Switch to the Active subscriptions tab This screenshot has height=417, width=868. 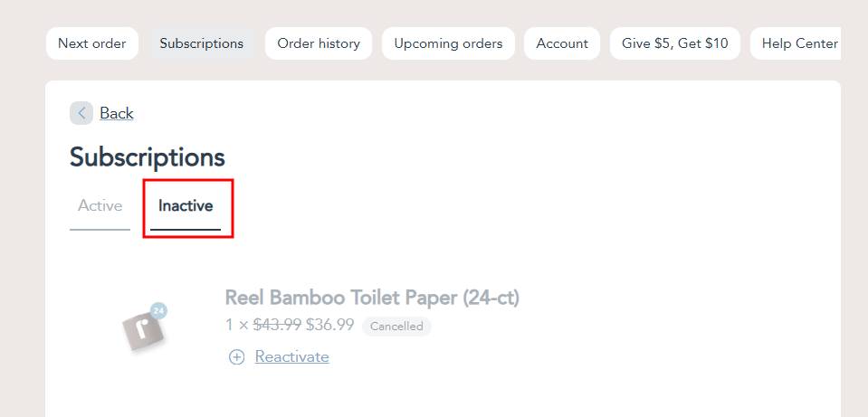coord(100,206)
